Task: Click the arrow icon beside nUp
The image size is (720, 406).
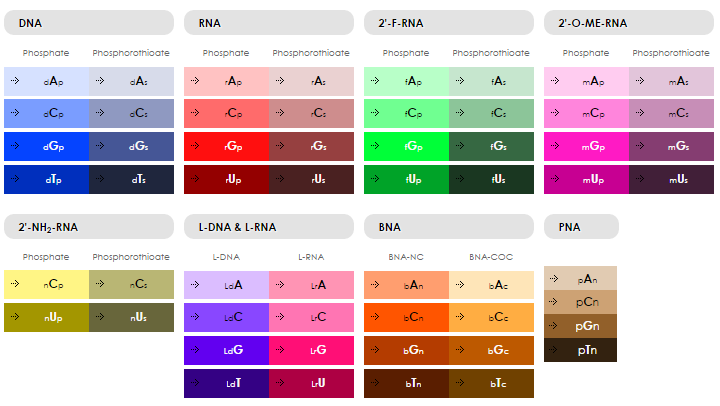Action: 15,316
